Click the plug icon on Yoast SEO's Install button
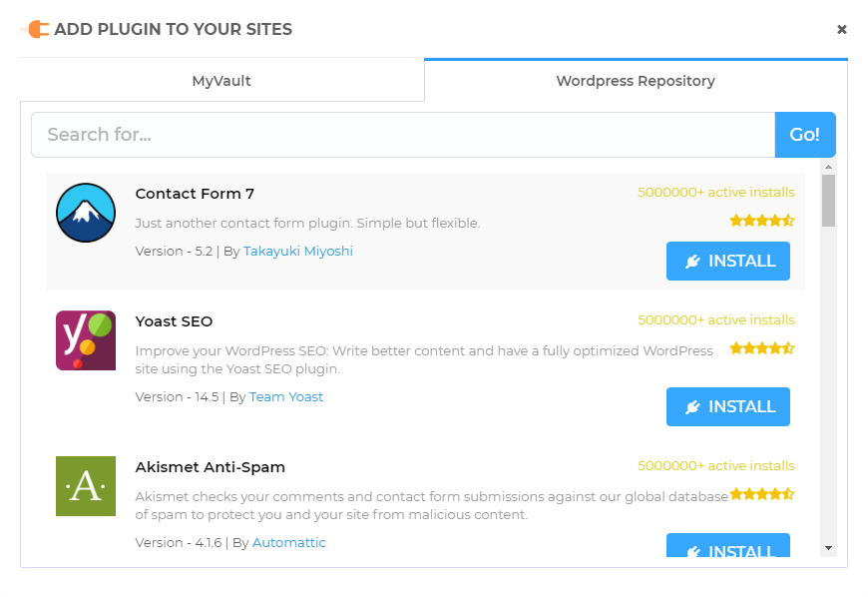 [x=692, y=406]
